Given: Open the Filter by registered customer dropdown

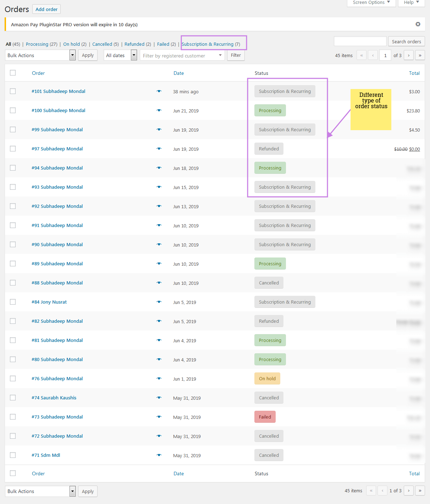Looking at the screenshot, I should (182, 56).
